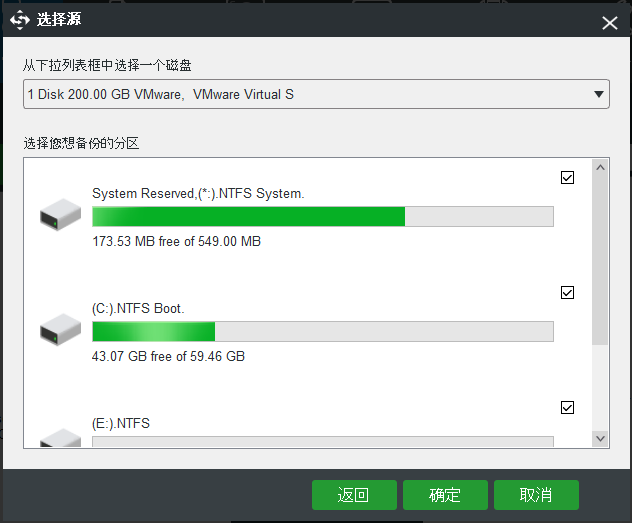Click the 1 Disk 200.00 GB VMware combo box
The width and height of the screenshot is (632, 523).
(316, 94)
